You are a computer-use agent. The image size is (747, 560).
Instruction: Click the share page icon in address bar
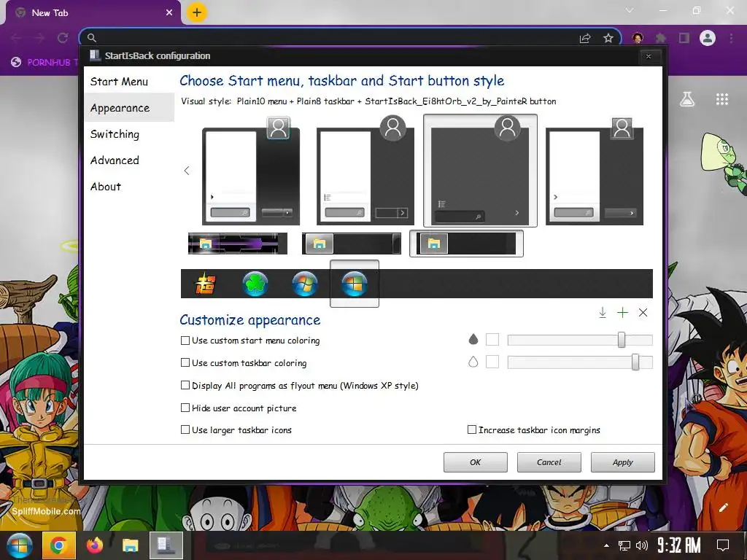coord(585,38)
